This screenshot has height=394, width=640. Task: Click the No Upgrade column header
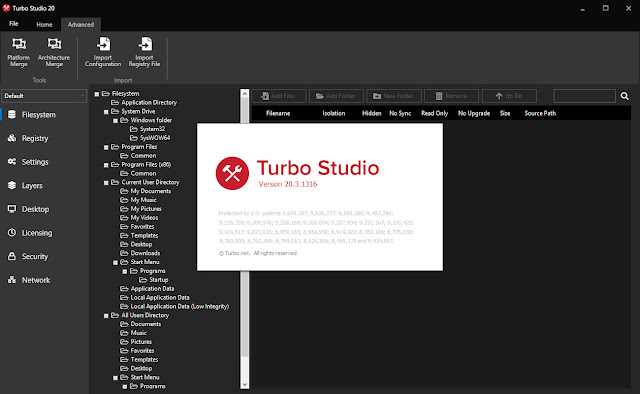click(474, 114)
